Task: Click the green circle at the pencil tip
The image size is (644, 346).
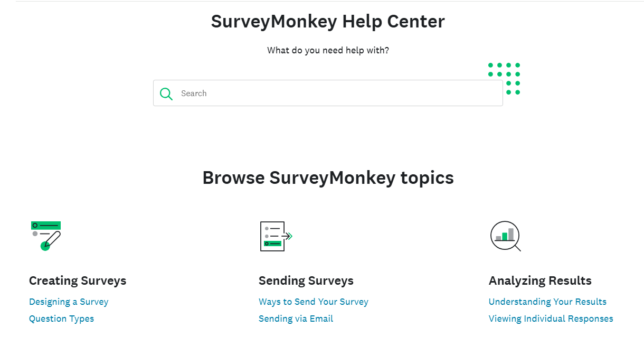Action: pos(45,246)
